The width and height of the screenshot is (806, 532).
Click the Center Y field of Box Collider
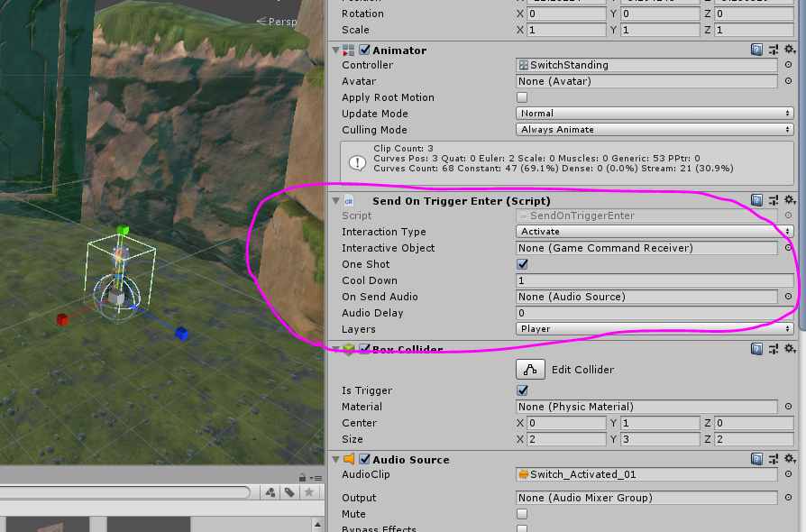(x=660, y=423)
